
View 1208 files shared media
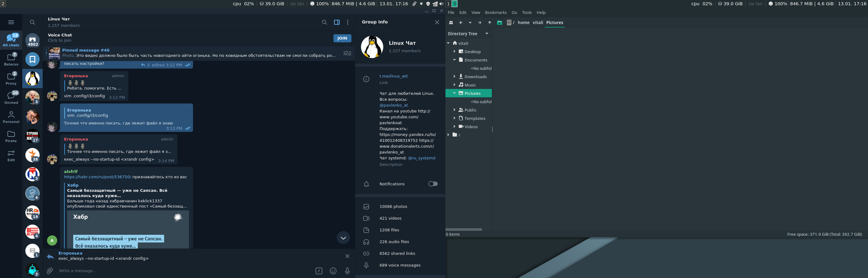(x=400, y=230)
